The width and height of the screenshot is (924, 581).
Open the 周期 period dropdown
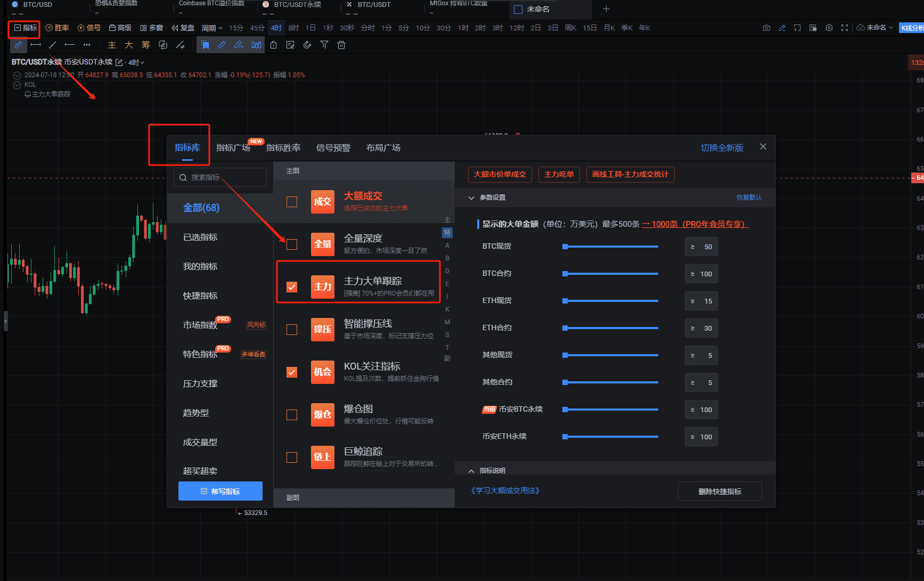[x=212, y=28]
